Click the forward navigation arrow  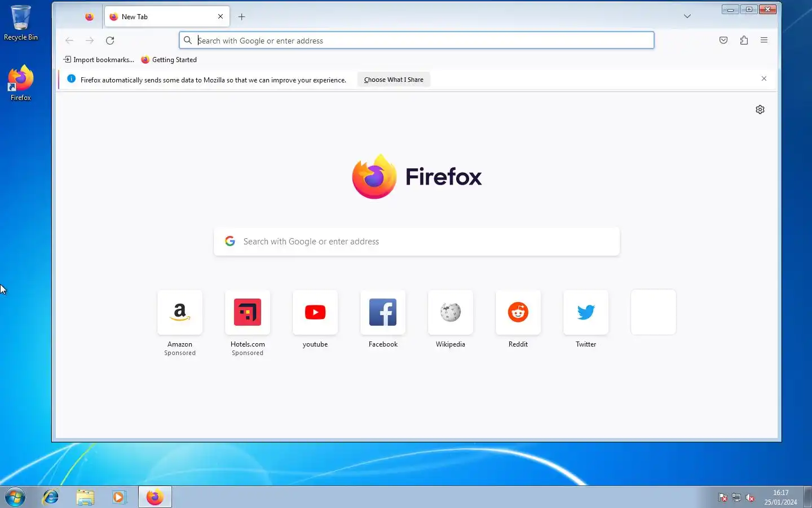click(90, 40)
